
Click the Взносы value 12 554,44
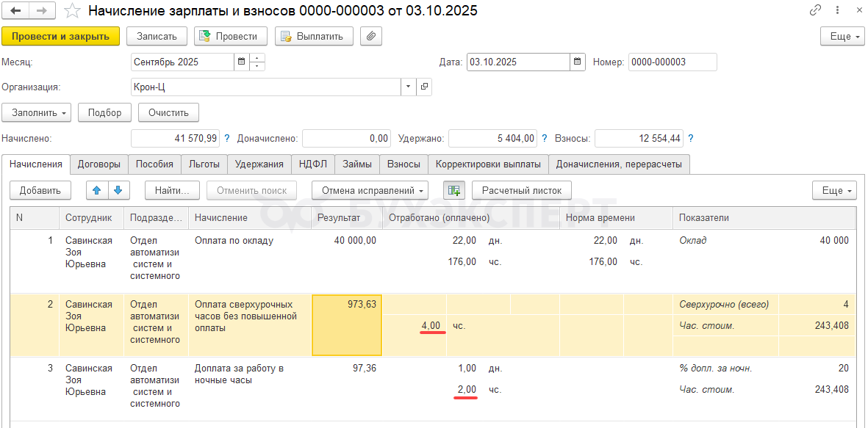pyautogui.click(x=639, y=138)
